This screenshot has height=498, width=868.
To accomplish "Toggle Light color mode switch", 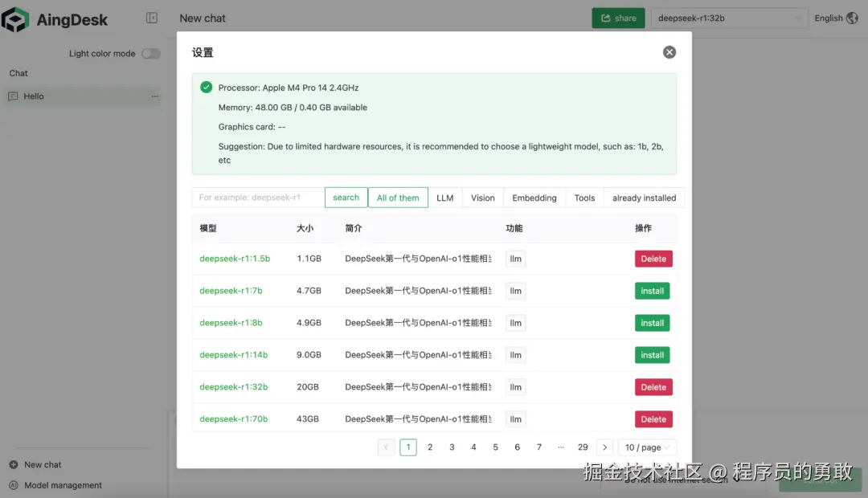I will point(150,54).
